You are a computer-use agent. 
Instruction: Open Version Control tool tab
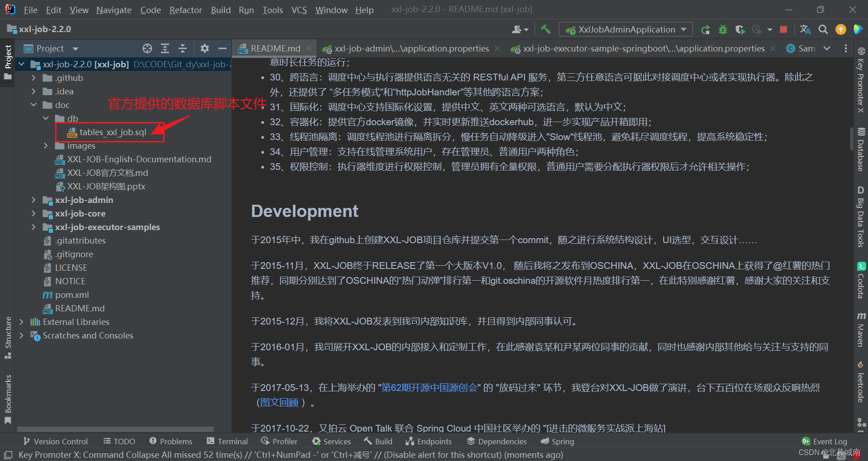(x=55, y=442)
